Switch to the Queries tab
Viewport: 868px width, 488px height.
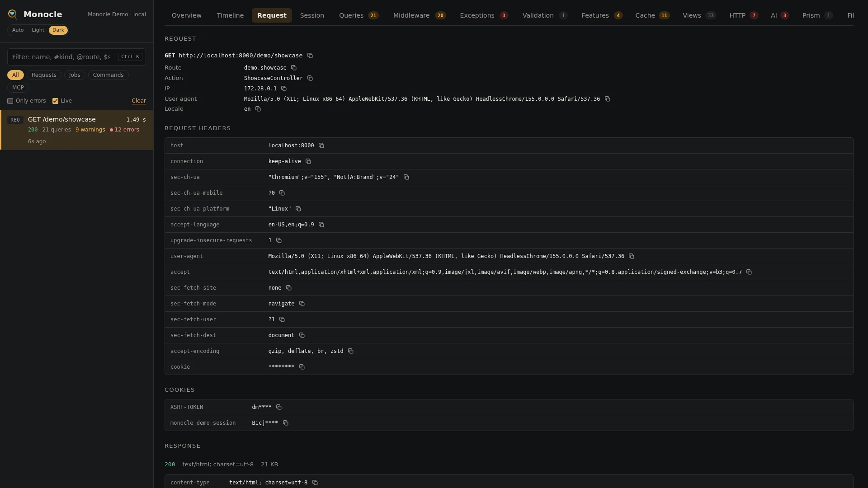(x=359, y=15)
